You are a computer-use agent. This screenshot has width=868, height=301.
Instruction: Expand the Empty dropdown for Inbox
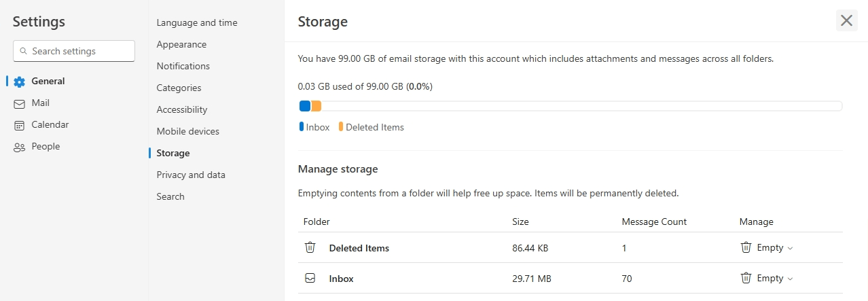click(790, 279)
